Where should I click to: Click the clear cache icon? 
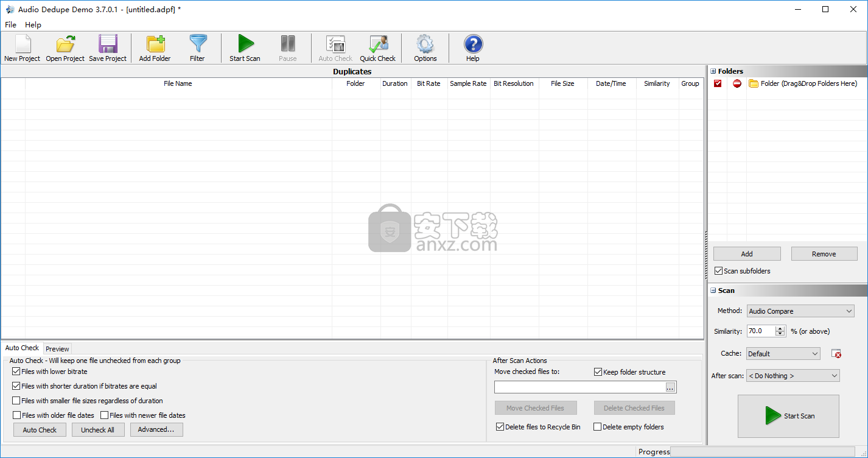[x=836, y=354]
